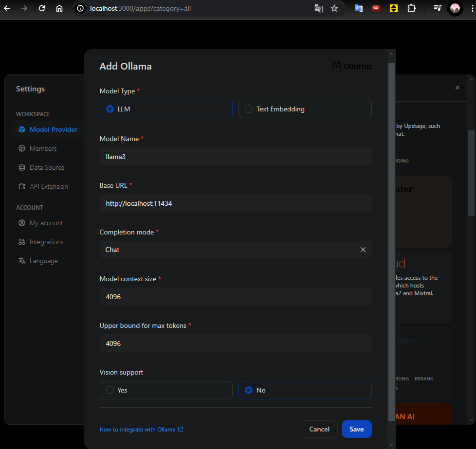The height and width of the screenshot is (449, 476).
Task: Open Members settings section
Action: pyautogui.click(x=43, y=148)
